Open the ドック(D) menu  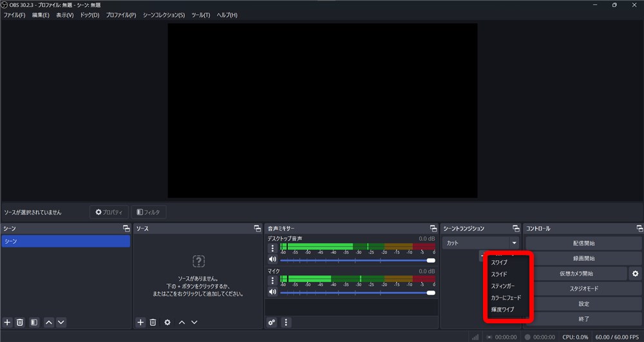point(90,15)
